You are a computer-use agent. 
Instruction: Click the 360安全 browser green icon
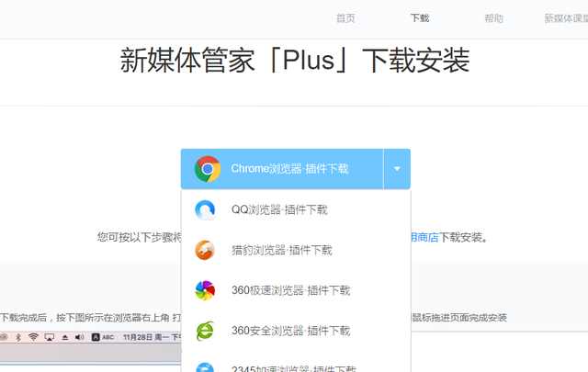205,331
